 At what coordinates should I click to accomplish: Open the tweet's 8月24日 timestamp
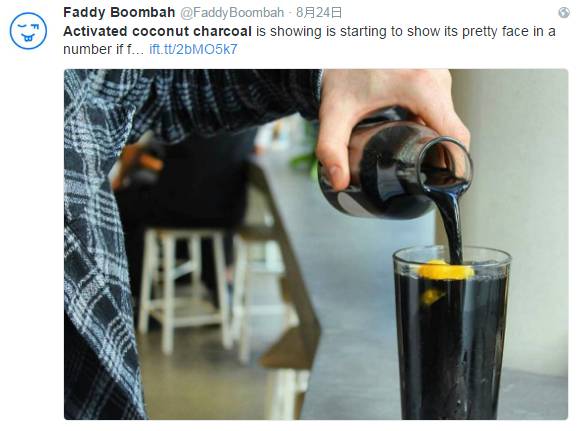[319, 13]
